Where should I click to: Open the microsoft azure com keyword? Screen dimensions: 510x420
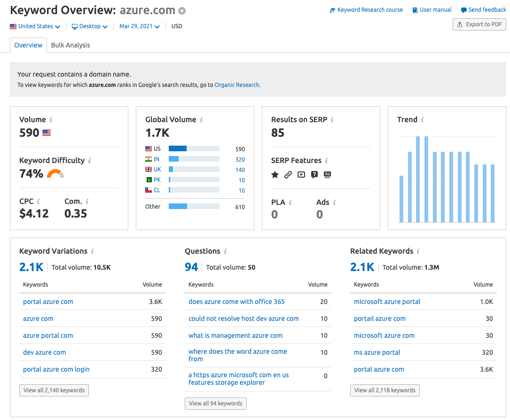tap(384, 336)
